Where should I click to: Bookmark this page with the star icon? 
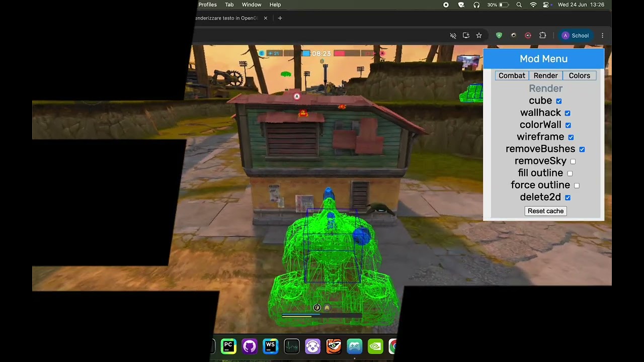[x=479, y=36]
